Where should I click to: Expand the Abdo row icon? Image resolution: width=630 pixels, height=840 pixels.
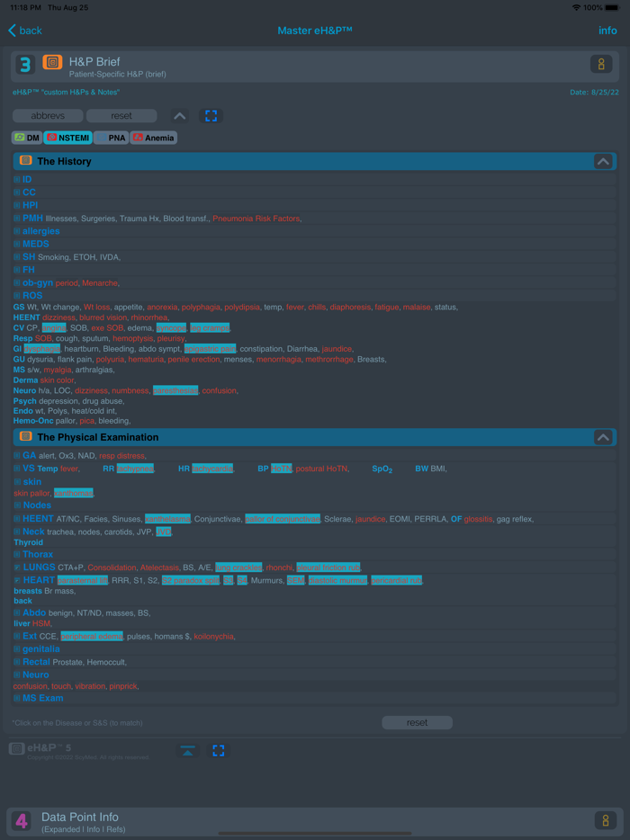(16, 612)
